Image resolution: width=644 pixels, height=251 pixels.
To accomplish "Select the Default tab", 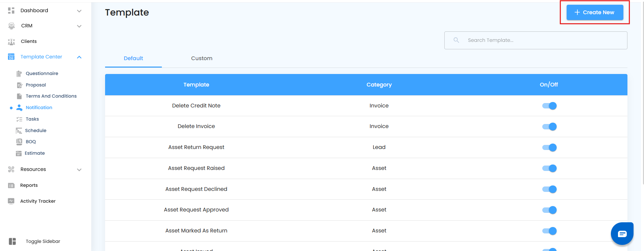I will click(133, 58).
